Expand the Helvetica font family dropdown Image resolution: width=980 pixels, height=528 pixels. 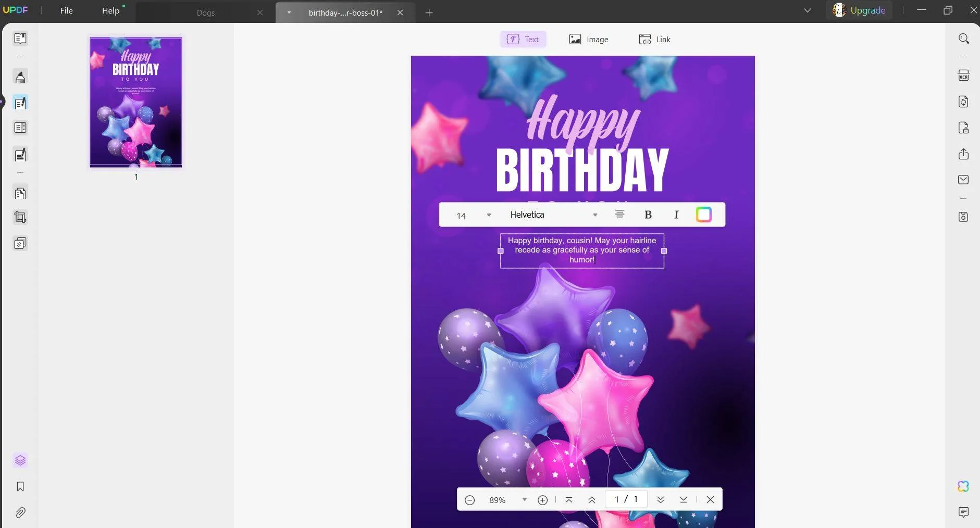(x=595, y=215)
